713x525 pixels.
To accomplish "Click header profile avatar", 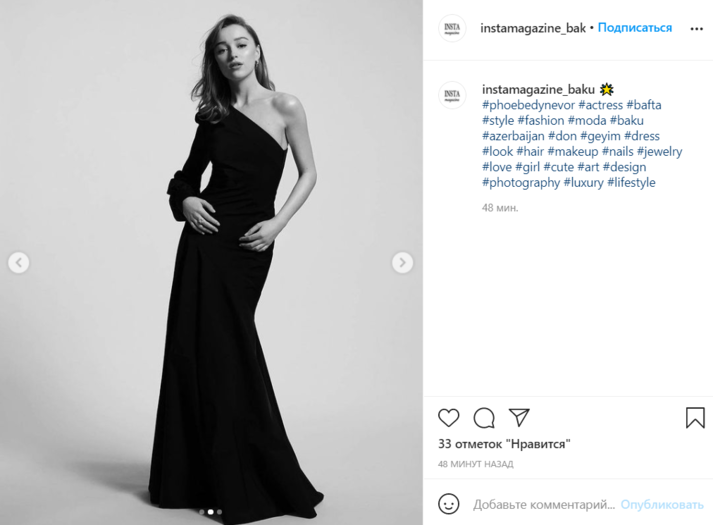I will tap(453, 29).
